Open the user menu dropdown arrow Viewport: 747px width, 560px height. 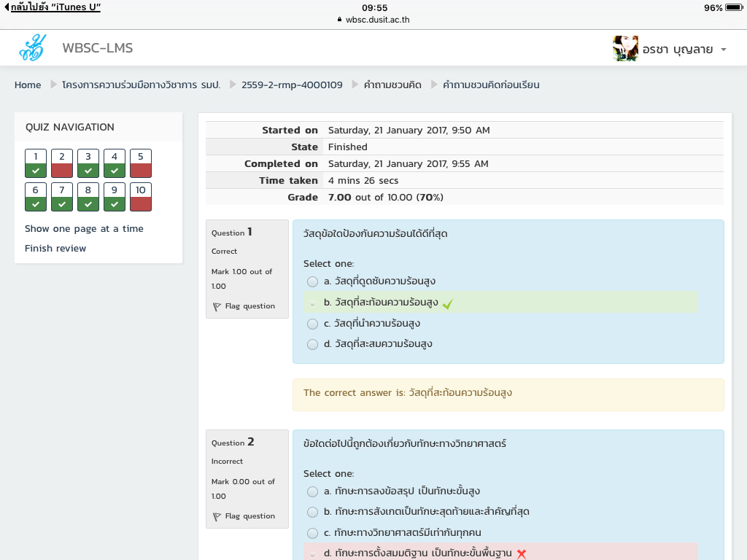[x=723, y=50]
